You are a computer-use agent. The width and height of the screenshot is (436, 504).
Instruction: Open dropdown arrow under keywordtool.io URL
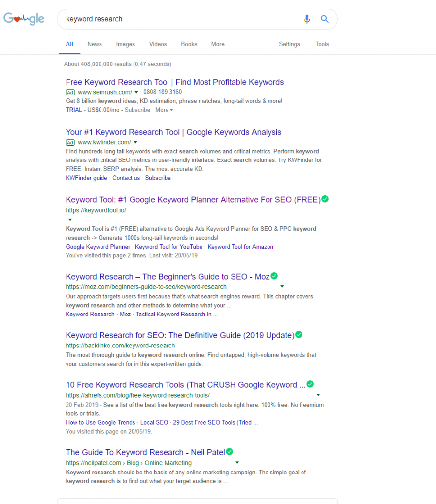[70, 220]
